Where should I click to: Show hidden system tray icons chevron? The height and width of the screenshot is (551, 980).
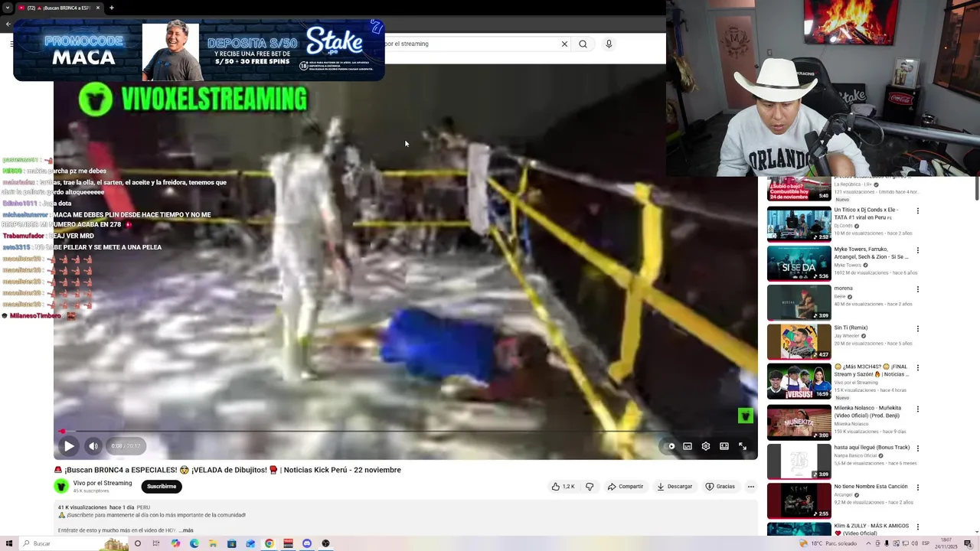click(868, 543)
